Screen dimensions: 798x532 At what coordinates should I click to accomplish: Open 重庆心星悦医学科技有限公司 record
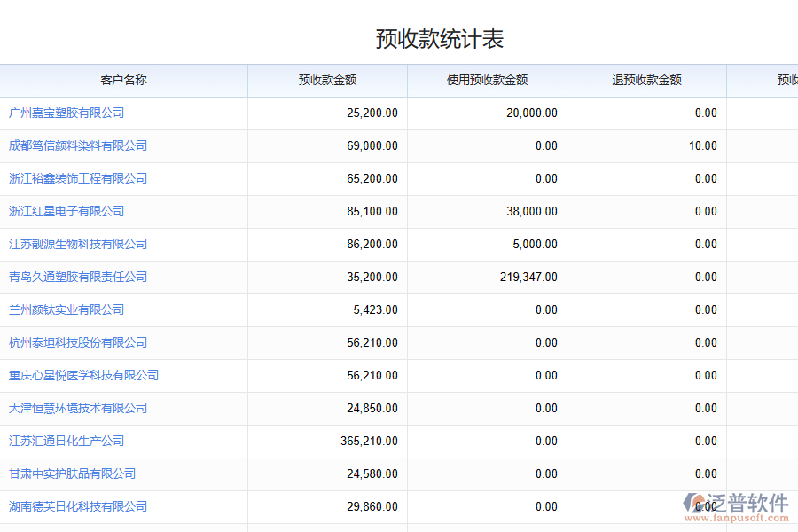[82, 375]
